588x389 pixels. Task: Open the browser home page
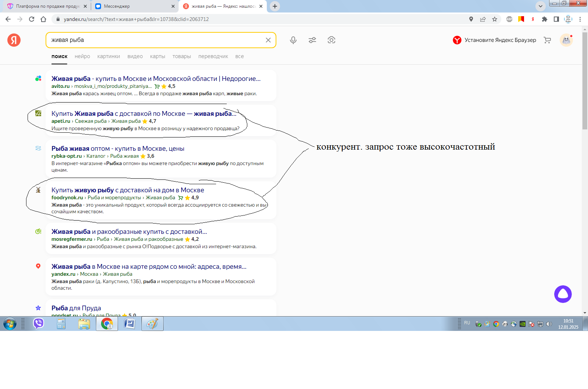[43, 19]
